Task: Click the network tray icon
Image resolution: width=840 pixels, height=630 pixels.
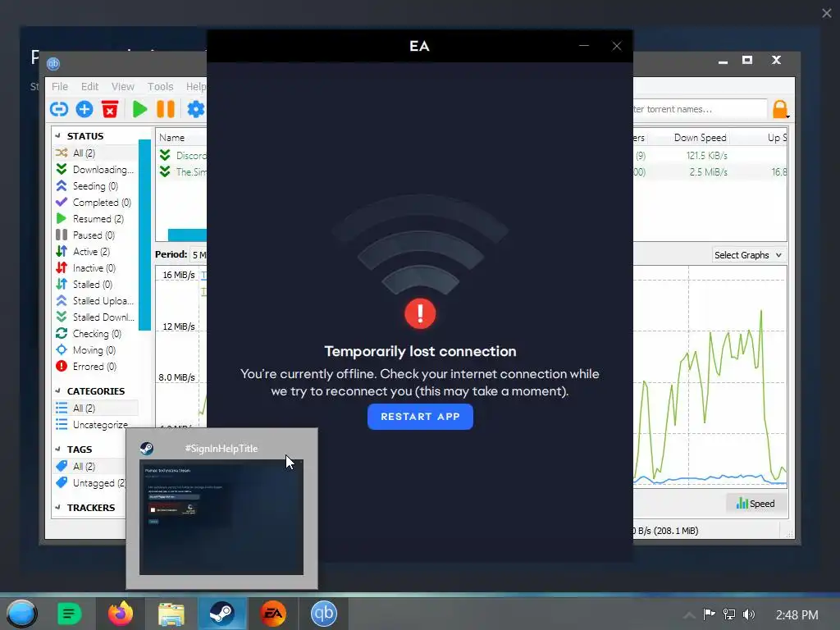Action: 729,614
